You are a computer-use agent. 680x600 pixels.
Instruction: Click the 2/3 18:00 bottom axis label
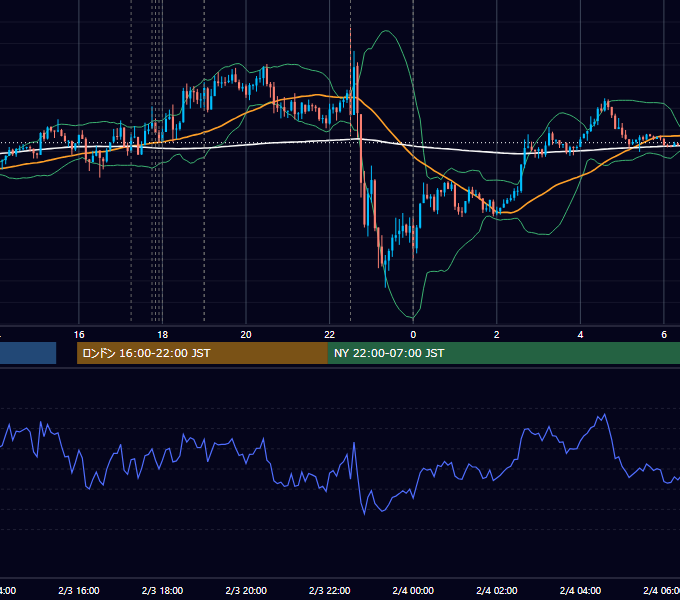(x=163, y=590)
